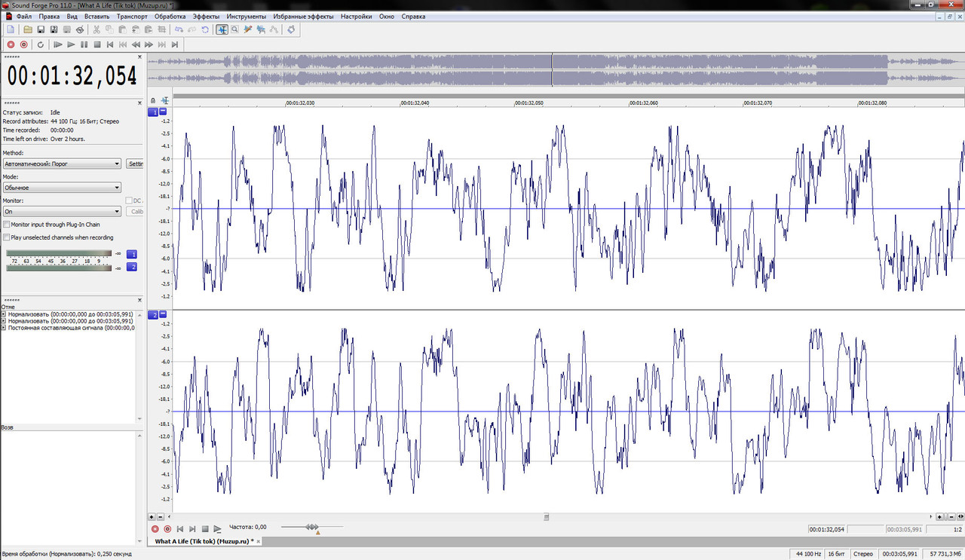Toggle the DC adjust checkbox
The width and height of the screenshot is (965, 560).
coord(128,200)
